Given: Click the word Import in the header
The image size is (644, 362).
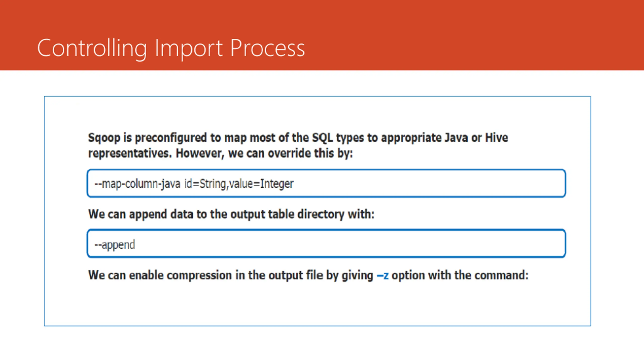Looking at the screenshot, I should tap(189, 49).
